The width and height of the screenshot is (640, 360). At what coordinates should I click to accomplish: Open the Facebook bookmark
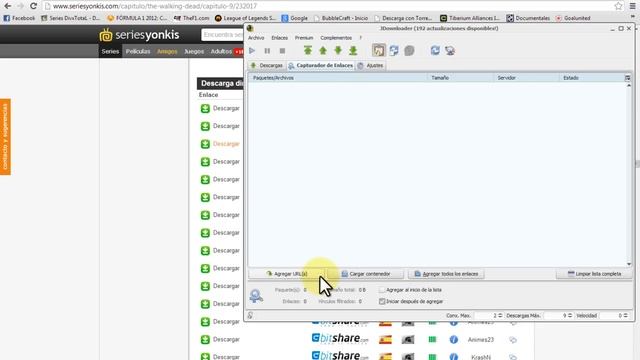pyautogui.click(x=19, y=18)
